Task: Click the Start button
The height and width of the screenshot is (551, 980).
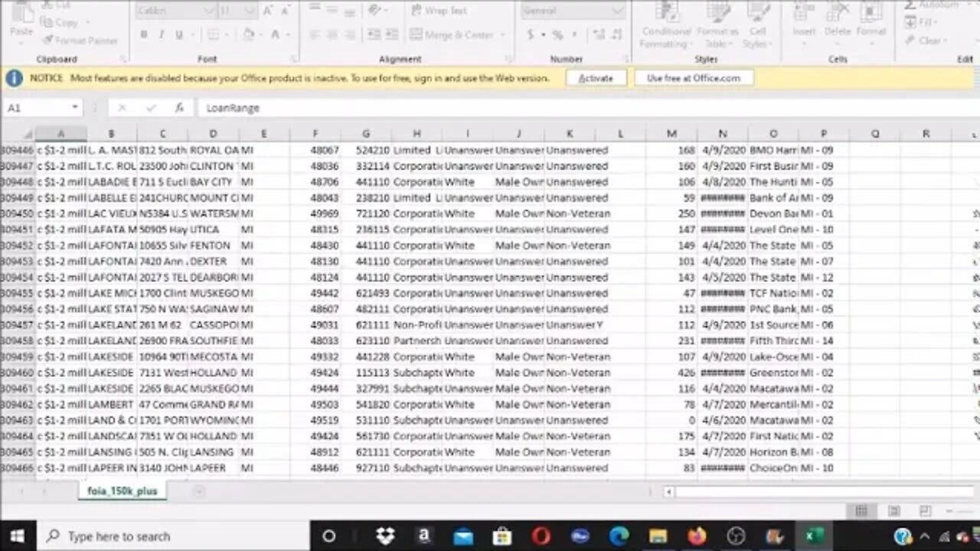Action: coord(17,536)
